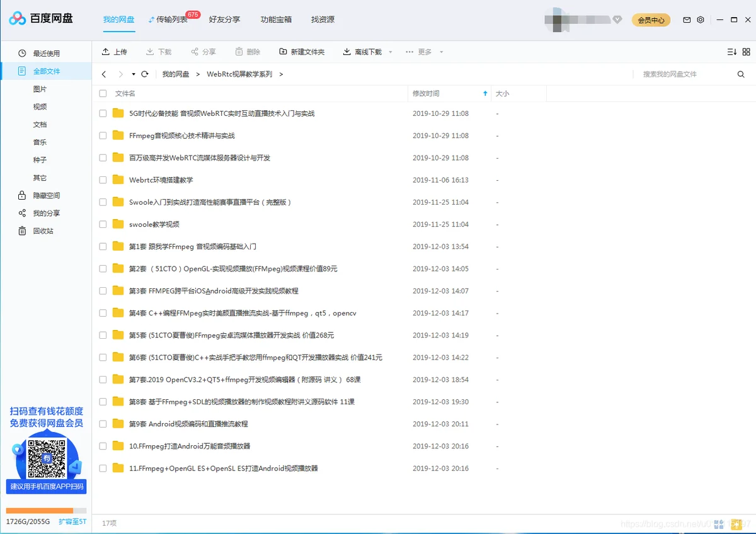This screenshot has width=756, height=534.
Task: Open the mail messages icon
Action: coord(687,20)
